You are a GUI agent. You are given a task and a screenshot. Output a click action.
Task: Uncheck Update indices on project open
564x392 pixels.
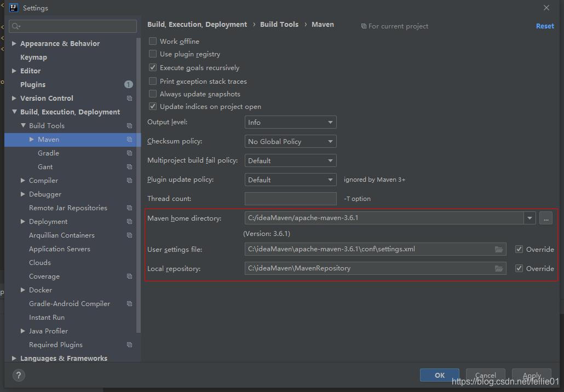pyautogui.click(x=153, y=106)
